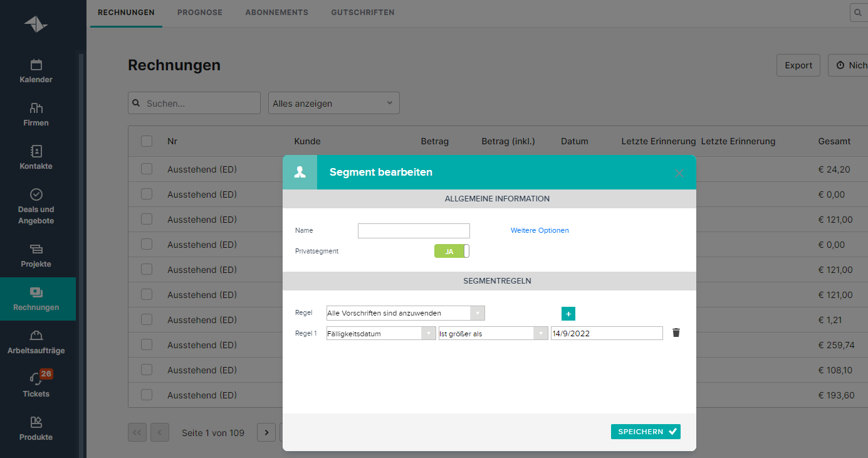Open Arbeitsaufträge from the sidebar
This screenshot has height=458, width=868.
coord(36,343)
